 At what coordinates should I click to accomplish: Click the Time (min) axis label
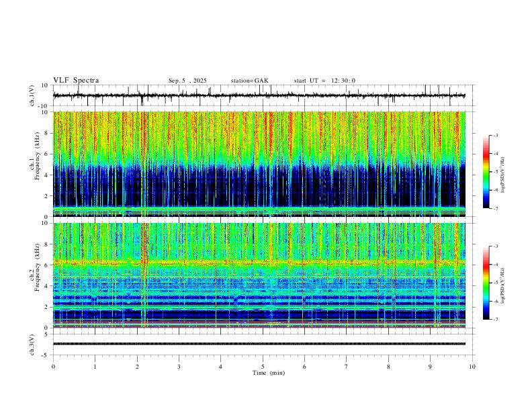pyautogui.click(x=269, y=373)
